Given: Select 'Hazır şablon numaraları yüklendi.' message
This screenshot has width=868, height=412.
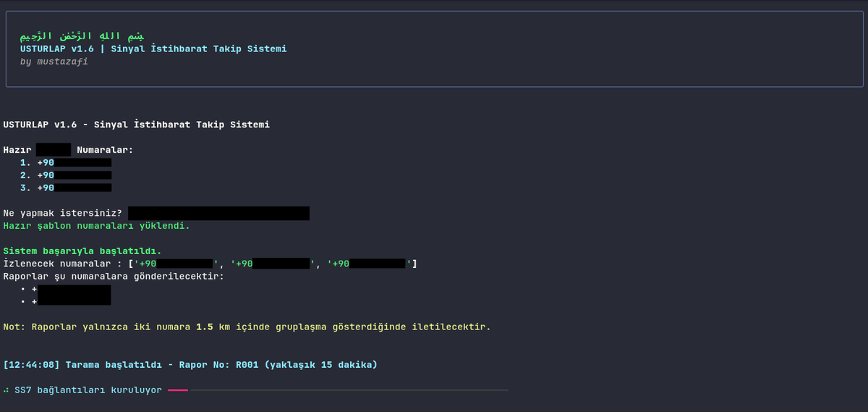Looking at the screenshot, I should coord(97,226).
